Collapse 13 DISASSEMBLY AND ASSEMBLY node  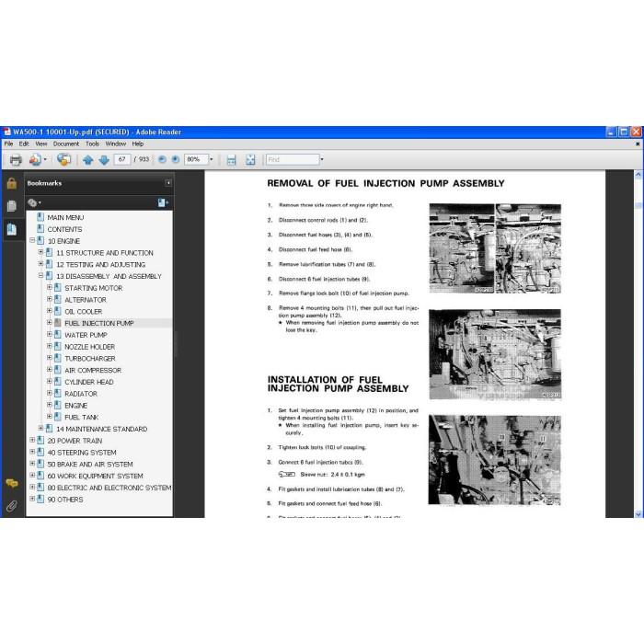[40, 276]
